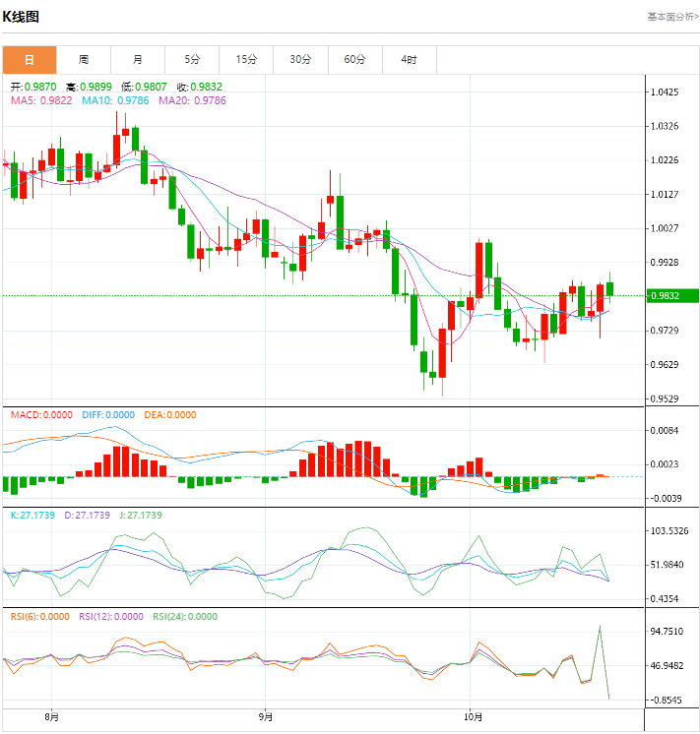Screen dimensions: 700x734
Task: Click the 9月 date axis label
Action: coord(265,717)
